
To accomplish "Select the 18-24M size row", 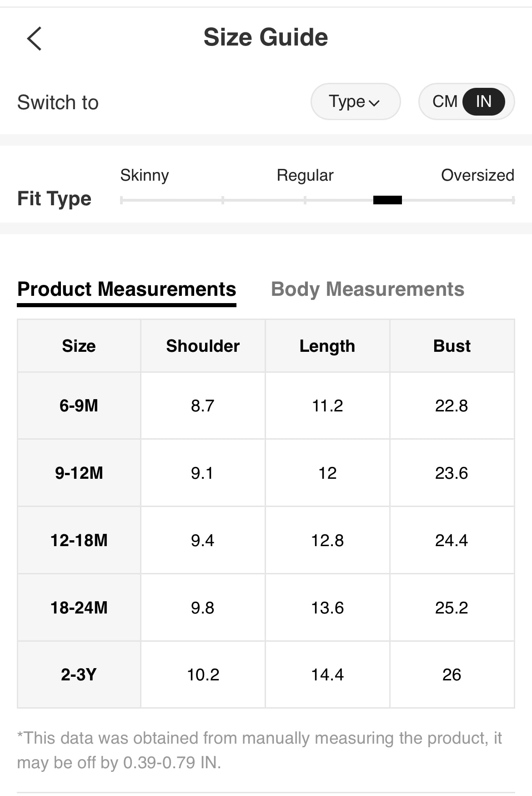I will pos(79,608).
